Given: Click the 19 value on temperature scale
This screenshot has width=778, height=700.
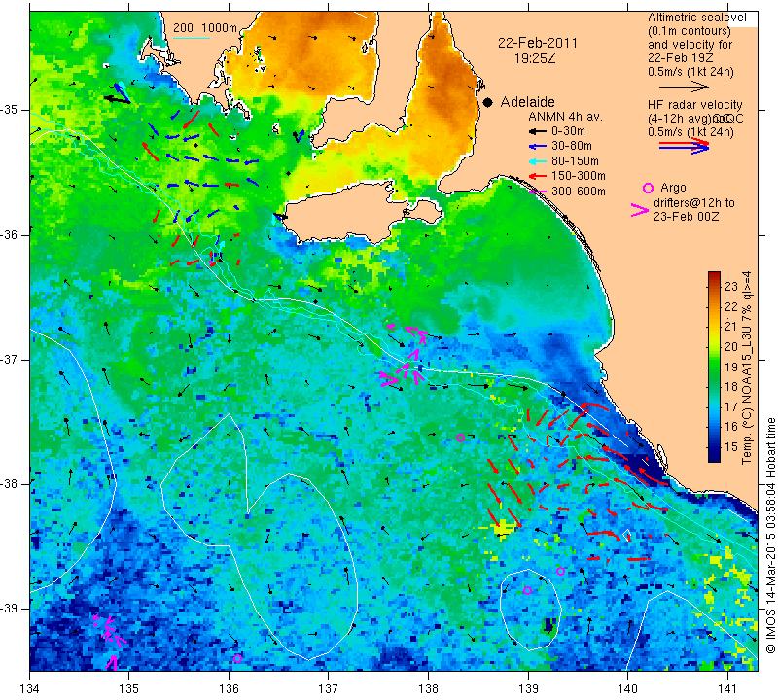Looking at the screenshot, I should (x=731, y=367).
